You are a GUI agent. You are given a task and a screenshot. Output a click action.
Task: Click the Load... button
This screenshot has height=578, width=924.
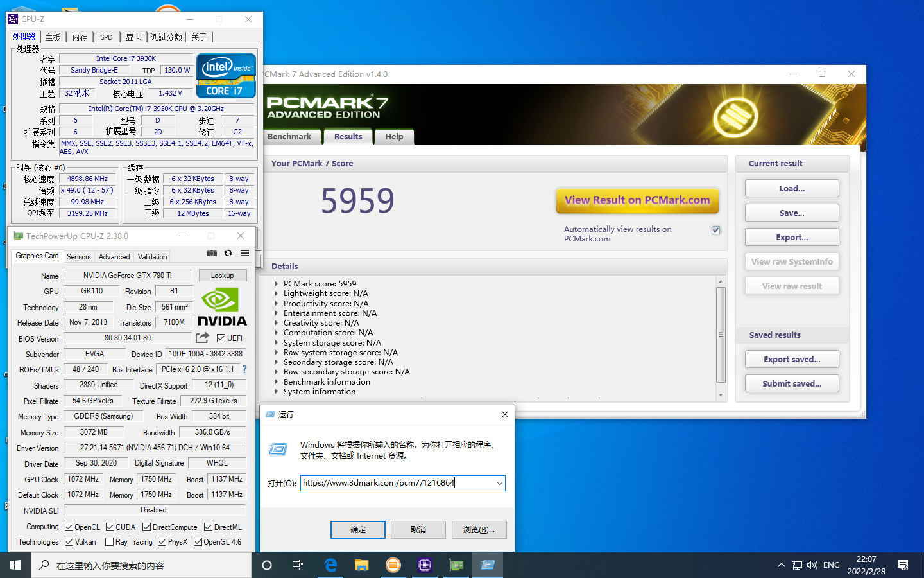(x=792, y=188)
